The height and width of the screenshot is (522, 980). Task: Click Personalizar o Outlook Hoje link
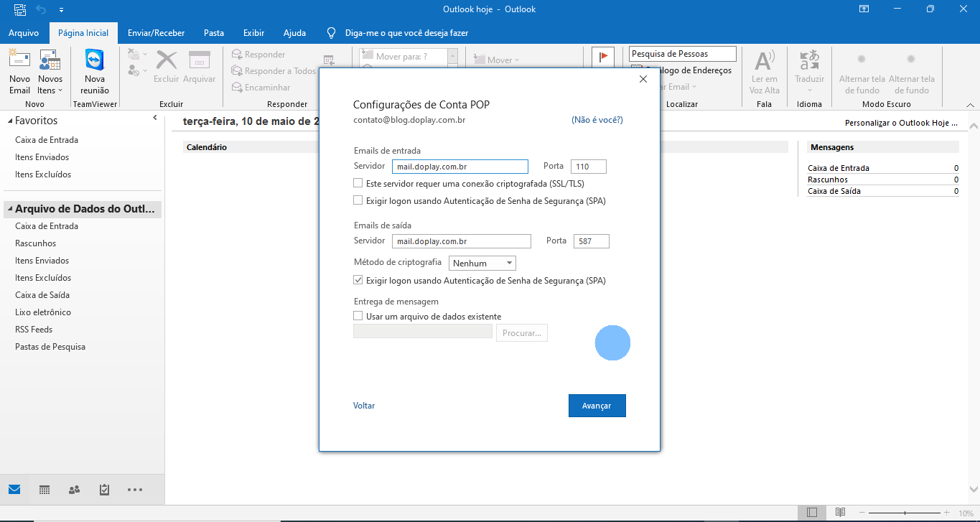pos(901,123)
